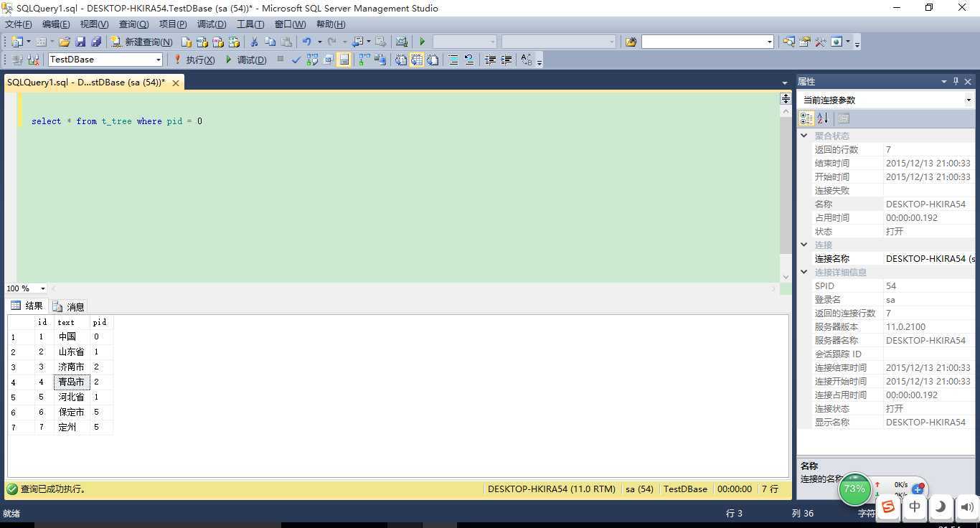Viewport: 980px width, 528px height.
Task: Click the 青岛市 cell in results
Action: [x=72, y=382]
